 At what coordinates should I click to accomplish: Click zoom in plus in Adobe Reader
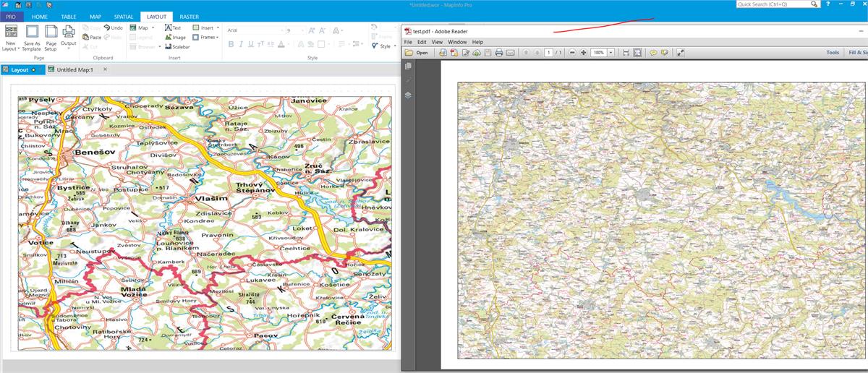click(583, 53)
